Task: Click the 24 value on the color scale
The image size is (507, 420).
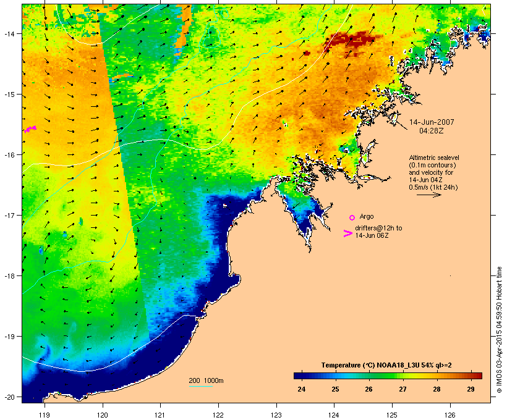Action: tap(301, 389)
